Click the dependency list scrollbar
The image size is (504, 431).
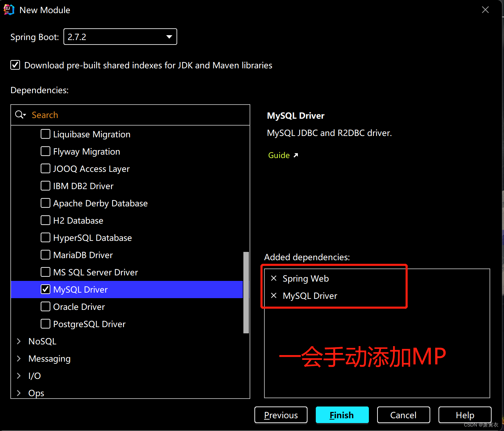(x=246, y=292)
